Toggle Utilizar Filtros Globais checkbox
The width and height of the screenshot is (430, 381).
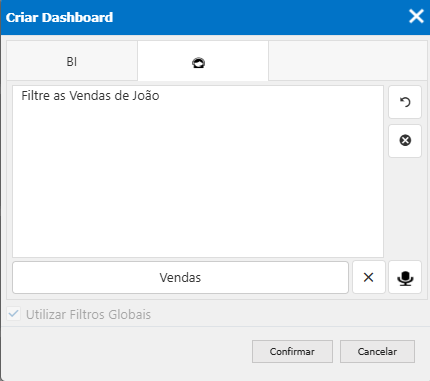pyautogui.click(x=14, y=314)
